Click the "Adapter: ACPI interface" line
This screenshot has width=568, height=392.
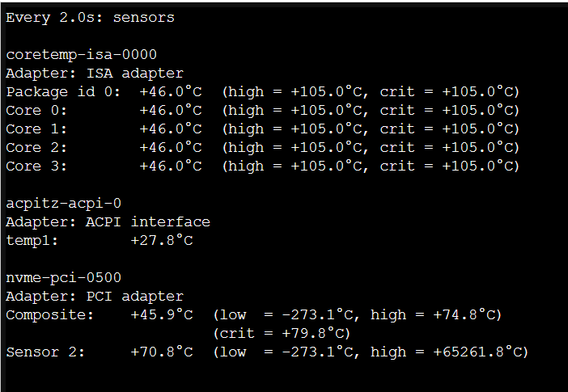(108, 221)
